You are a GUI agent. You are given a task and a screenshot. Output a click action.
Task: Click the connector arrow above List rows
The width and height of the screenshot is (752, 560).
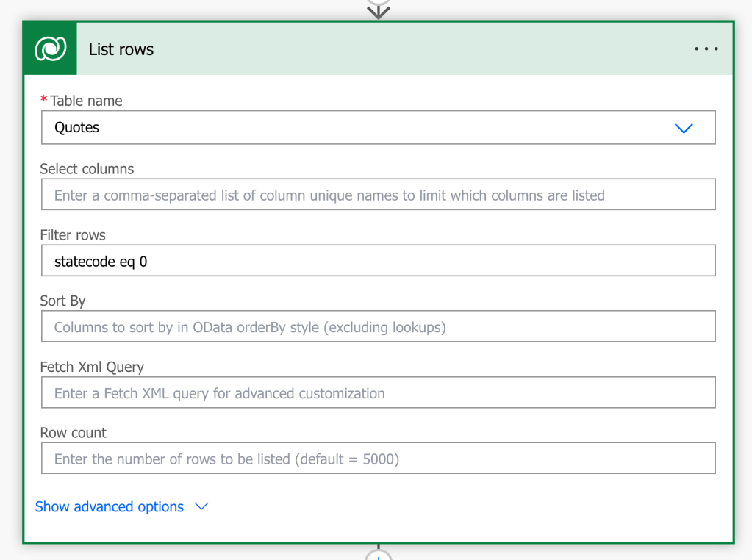[378, 10]
